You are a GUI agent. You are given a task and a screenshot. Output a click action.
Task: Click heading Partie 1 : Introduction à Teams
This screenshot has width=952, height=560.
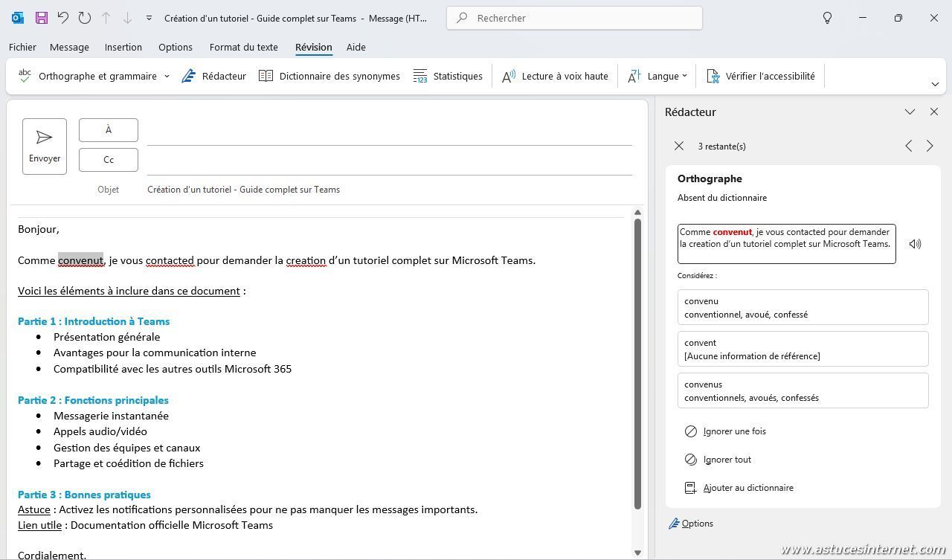pos(94,321)
